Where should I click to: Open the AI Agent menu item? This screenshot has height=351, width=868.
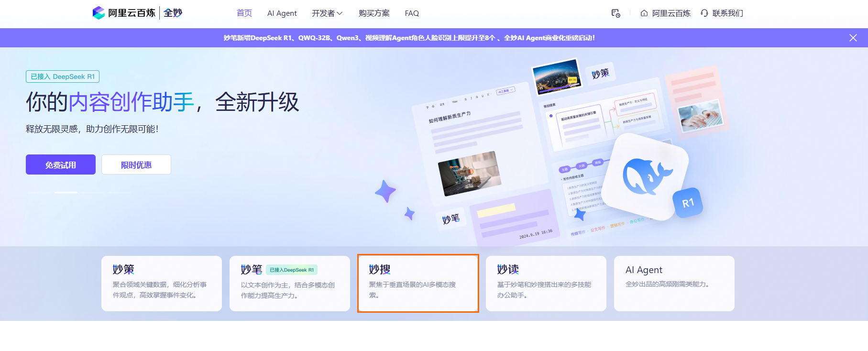(282, 13)
